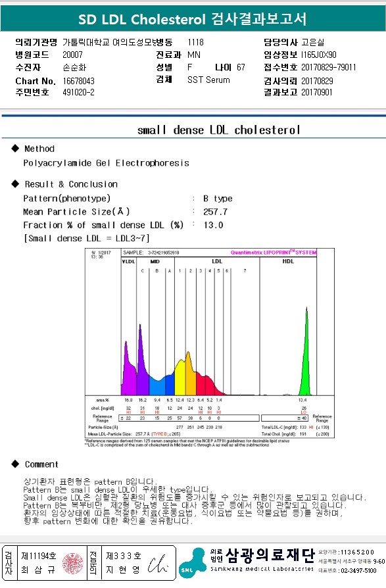
Task: Click the phone number 02-3497-5100
Action: point(357,570)
